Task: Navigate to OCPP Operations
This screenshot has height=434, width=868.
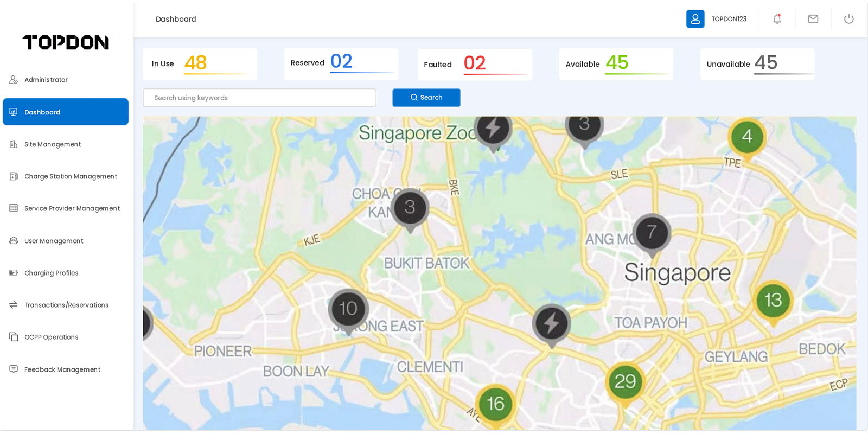Action: 51,337
